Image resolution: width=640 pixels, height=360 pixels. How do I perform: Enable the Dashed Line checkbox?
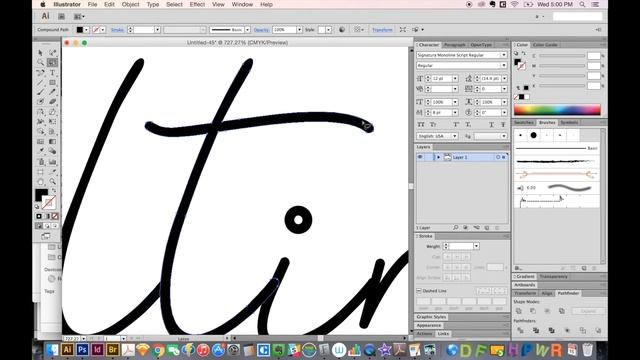point(419,291)
